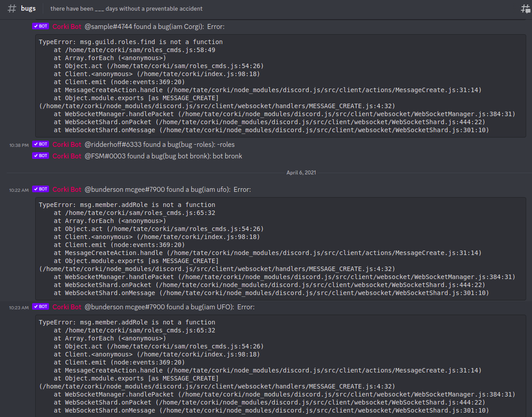Open Corki Bot profile on the FSM#0003 message
Screen dimensions: 532x417
point(67,156)
